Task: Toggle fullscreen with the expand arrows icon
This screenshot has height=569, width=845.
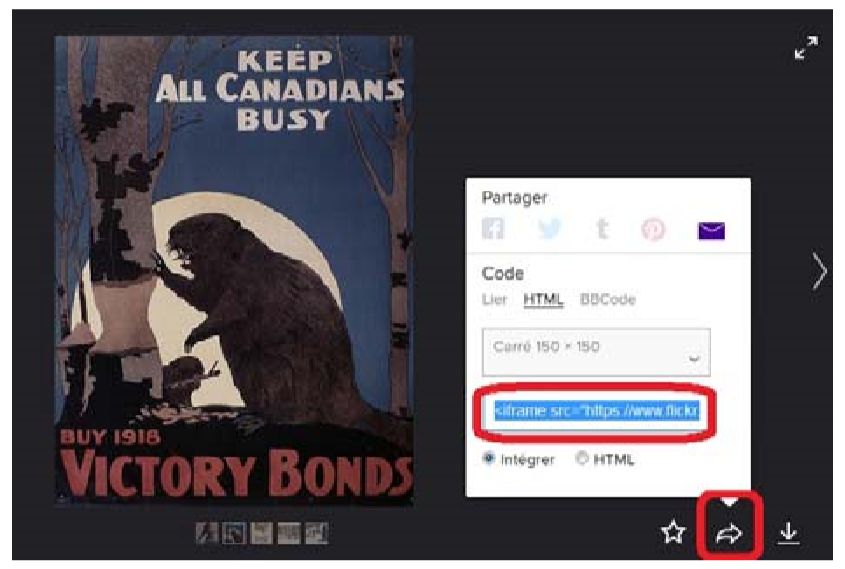Action: (x=806, y=47)
